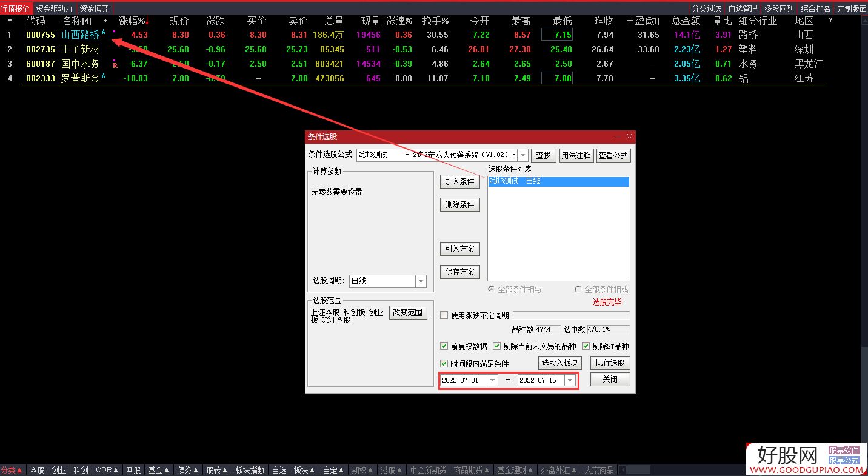The width and height of the screenshot is (868, 476).
Task: Switch to 板块指数 bottom tab
Action: [250, 470]
